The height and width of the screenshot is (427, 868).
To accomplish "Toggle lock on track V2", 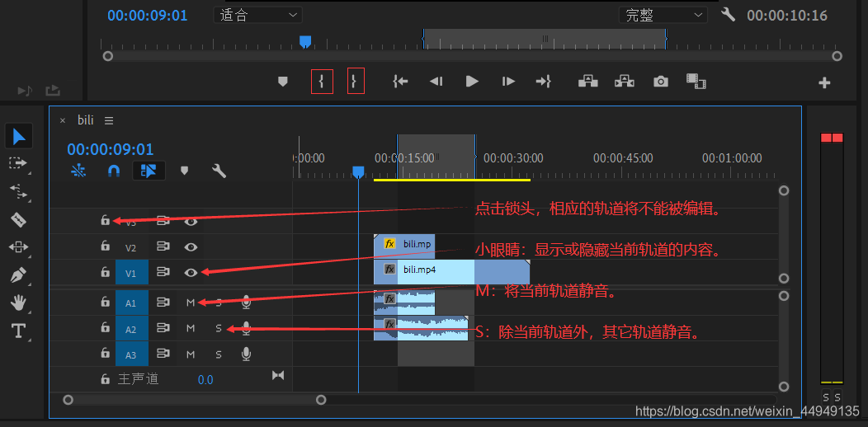I will coord(105,246).
